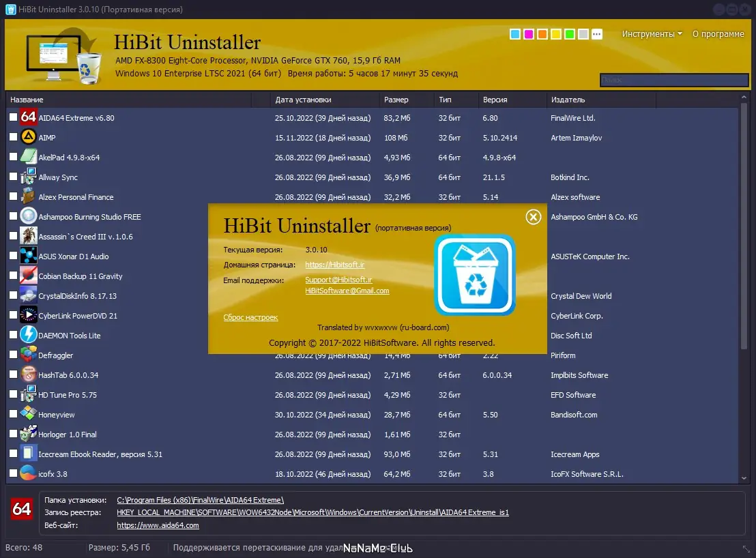
Task: Click the HiBitSoftware@Gmail.com email link
Action: coord(347,291)
